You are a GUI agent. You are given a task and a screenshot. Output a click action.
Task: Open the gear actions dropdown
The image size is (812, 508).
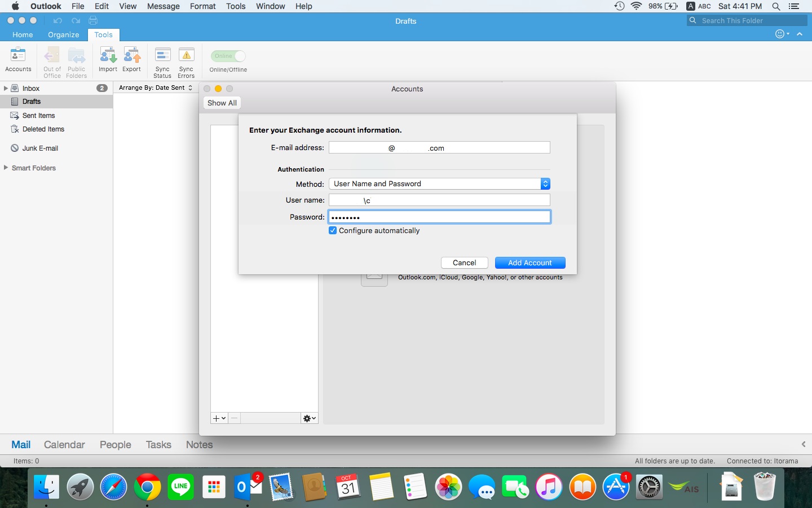pyautogui.click(x=310, y=418)
